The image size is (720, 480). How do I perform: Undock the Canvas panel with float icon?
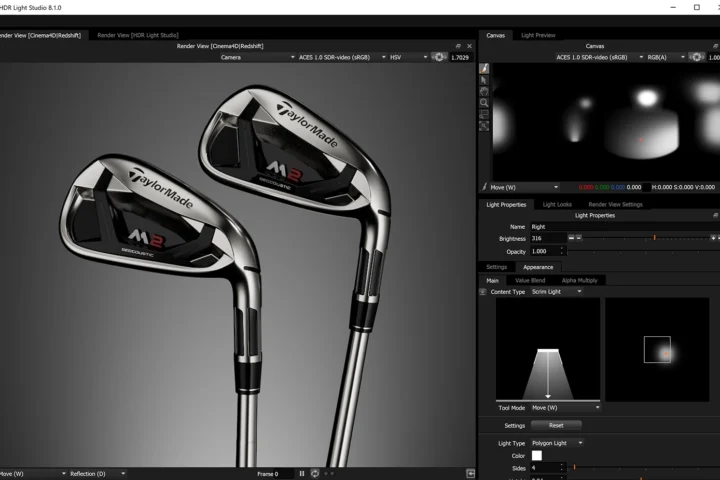click(715, 46)
